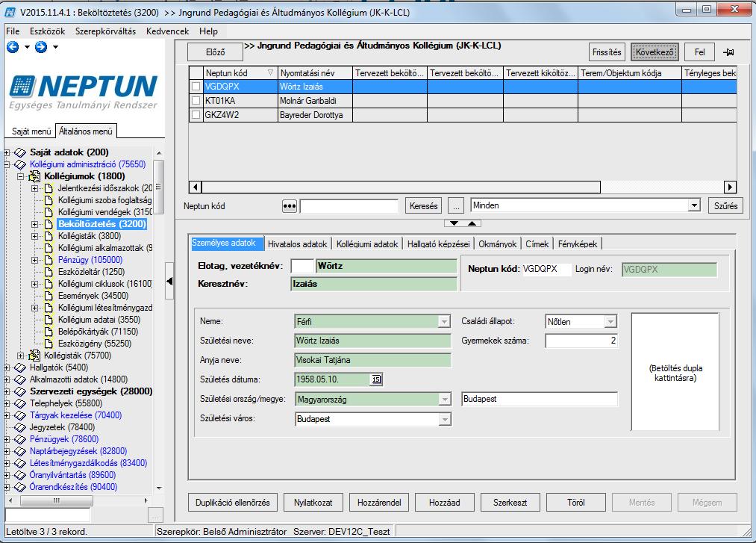The image size is (756, 543).
Task: Check the box for row VGDQPX
Action: pyautogui.click(x=196, y=87)
